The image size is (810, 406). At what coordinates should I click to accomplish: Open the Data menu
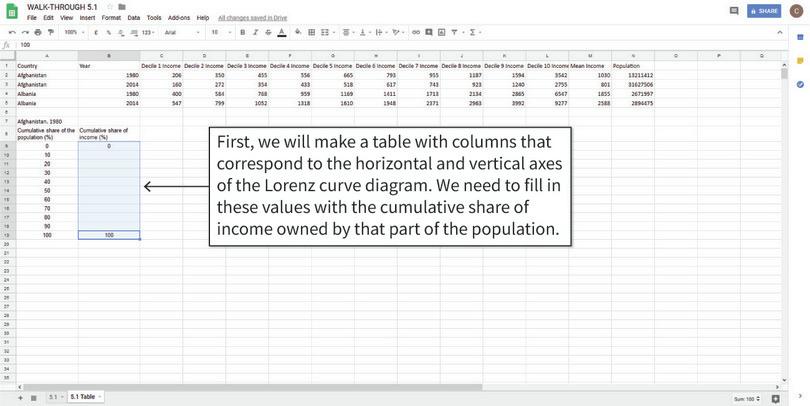[134, 18]
